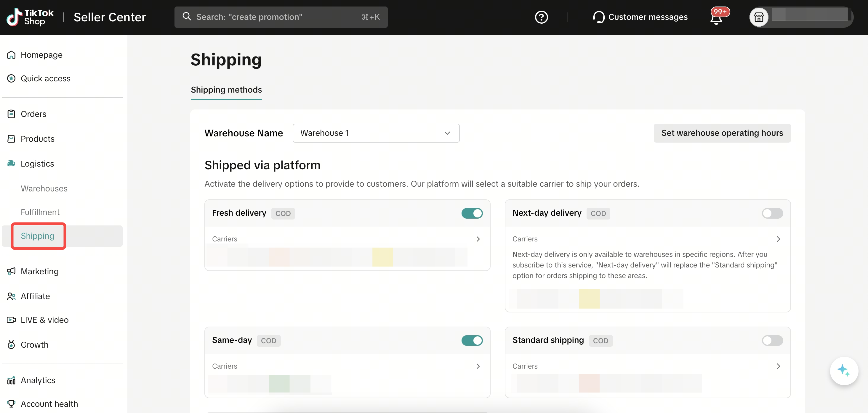The width and height of the screenshot is (868, 413).
Task: Open Warehouses in the Logistics menu
Action: click(44, 188)
